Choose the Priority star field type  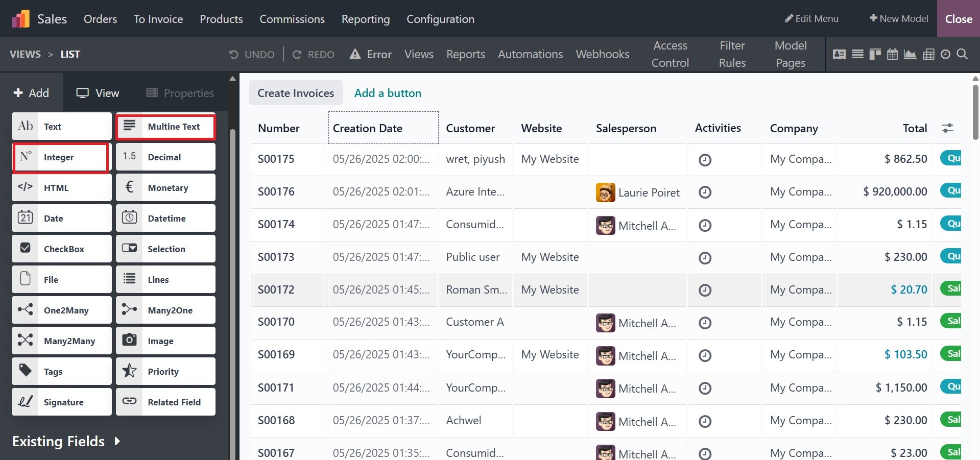(x=165, y=372)
